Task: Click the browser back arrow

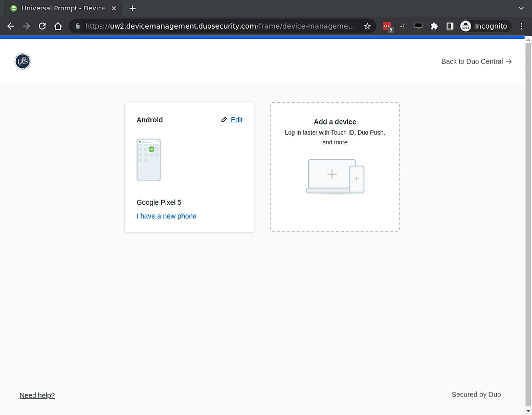Action: 11,26
